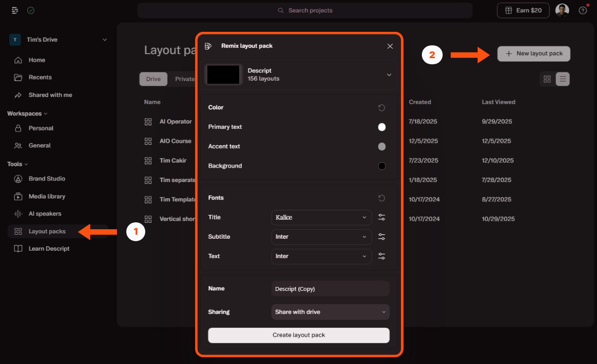Click the Descript pack preview thumbnail
This screenshot has width=597, height=364.
click(x=223, y=75)
